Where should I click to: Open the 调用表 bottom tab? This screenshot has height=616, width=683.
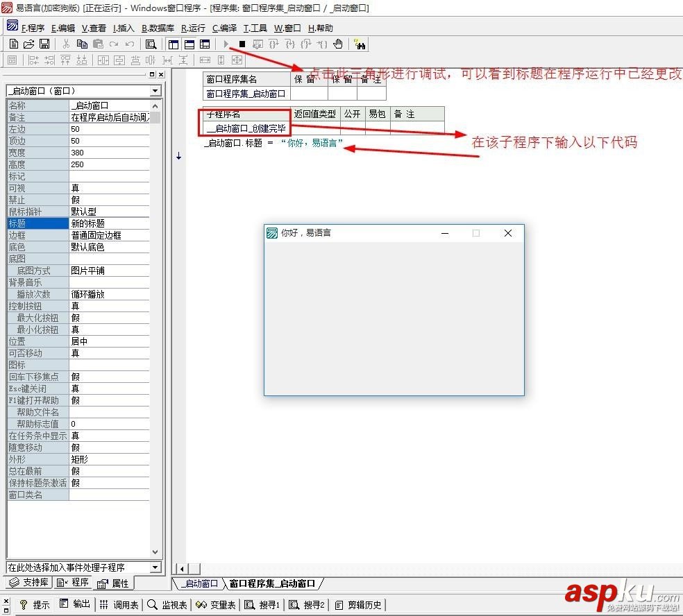119,605
